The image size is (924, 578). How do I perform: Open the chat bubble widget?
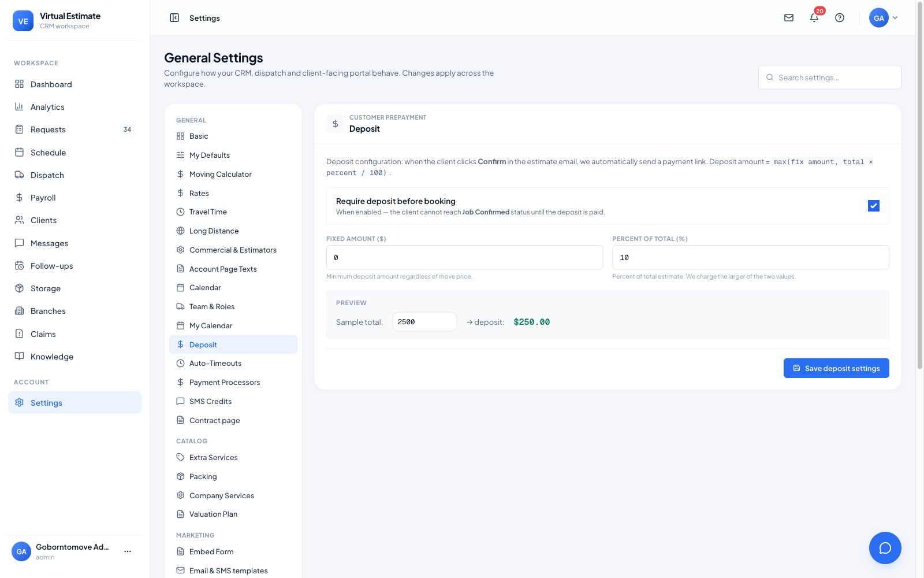pyautogui.click(x=885, y=548)
